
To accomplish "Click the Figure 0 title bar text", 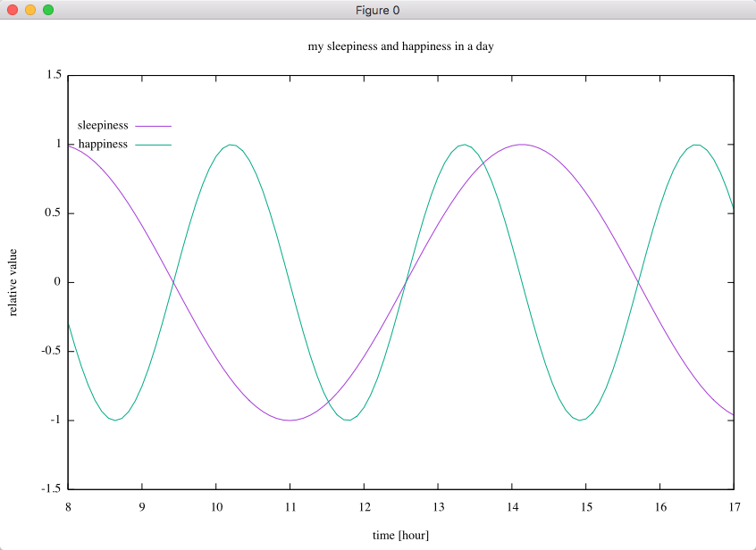I will tap(378, 10).
